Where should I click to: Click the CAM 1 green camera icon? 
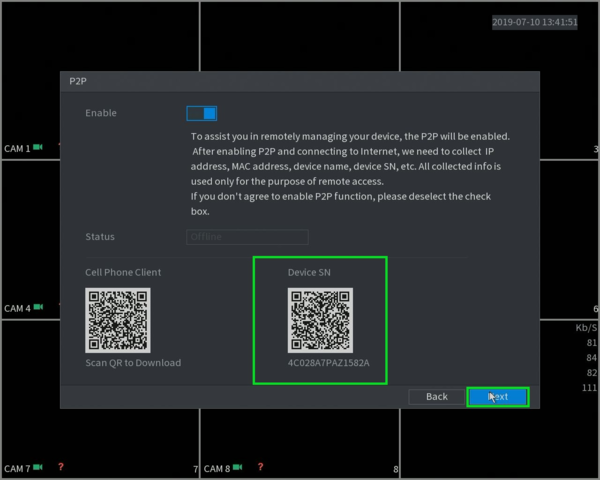tap(38, 147)
